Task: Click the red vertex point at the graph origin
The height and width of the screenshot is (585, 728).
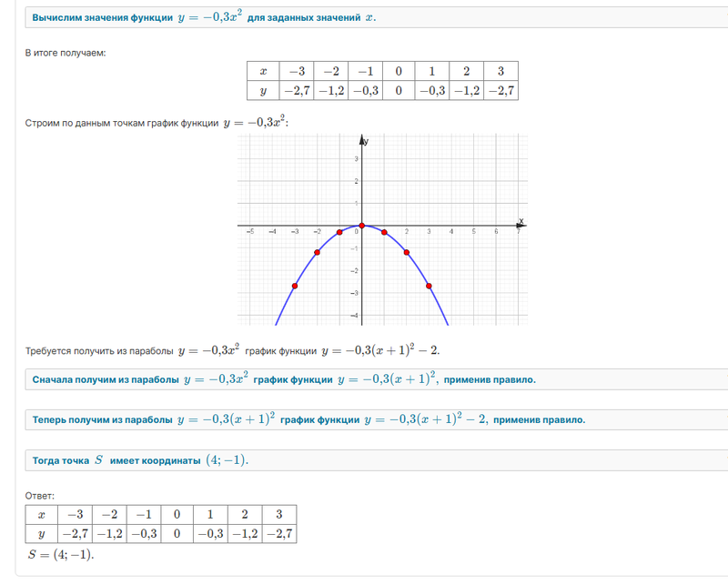Action: (x=361, y=226)
